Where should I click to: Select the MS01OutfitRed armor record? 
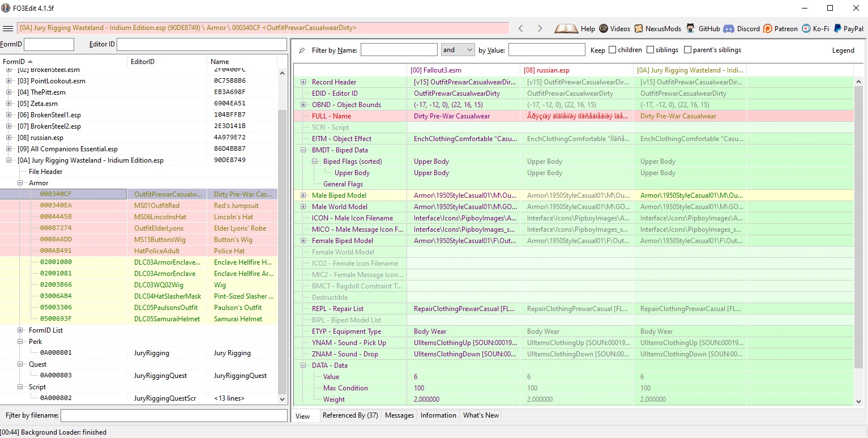coord(139,206)
